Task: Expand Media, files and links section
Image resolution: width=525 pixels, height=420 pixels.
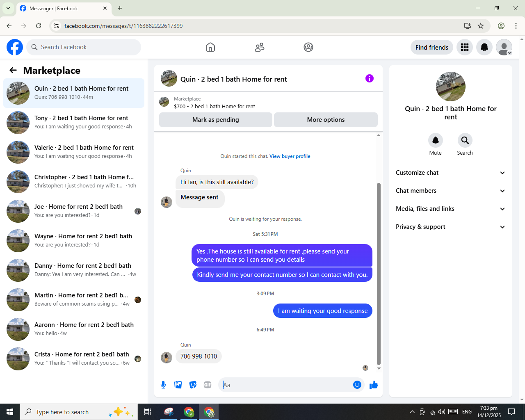Action: click(450, 209)
